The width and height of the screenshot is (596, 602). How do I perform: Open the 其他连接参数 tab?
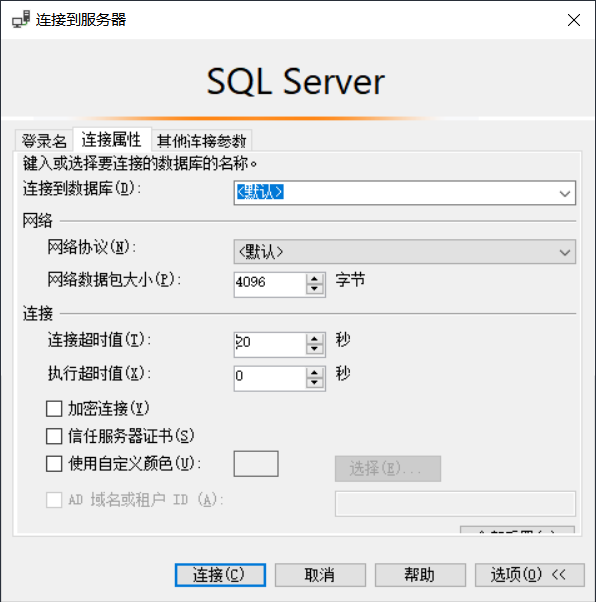[202, 141]
